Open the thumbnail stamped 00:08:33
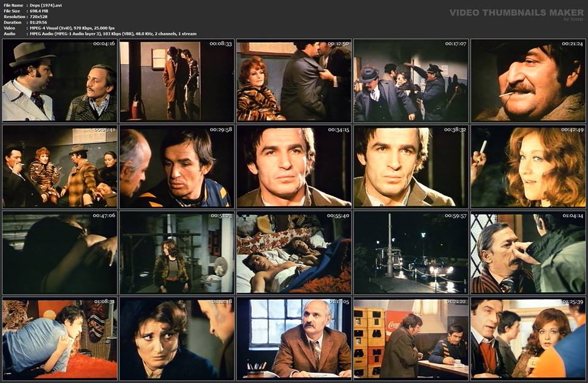This screenshot has height=383, width=588. (x=176, y=81)
